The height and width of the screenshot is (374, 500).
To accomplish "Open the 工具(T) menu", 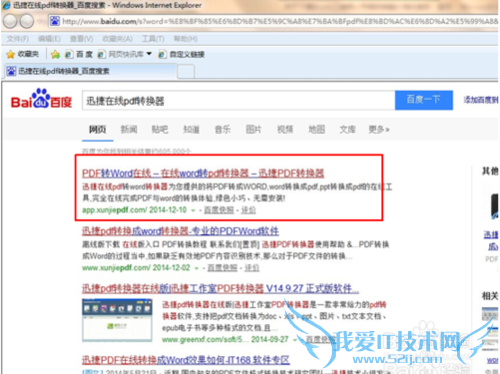I will (153, 39).
